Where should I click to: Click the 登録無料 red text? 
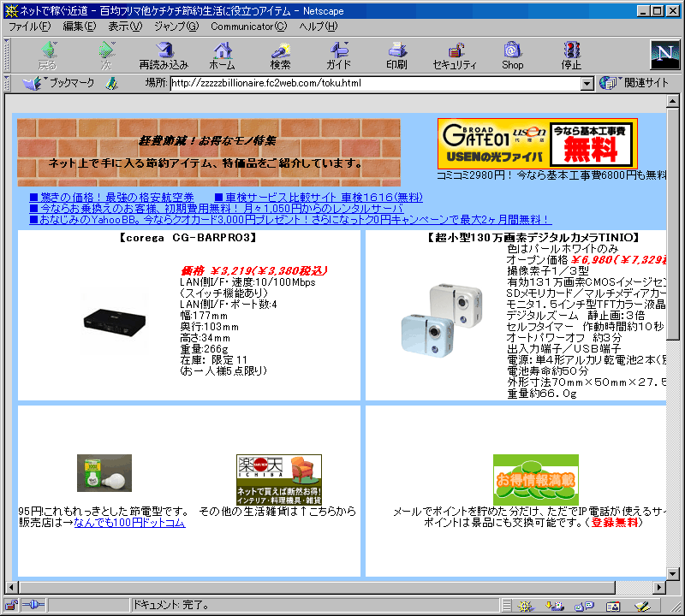615,522
